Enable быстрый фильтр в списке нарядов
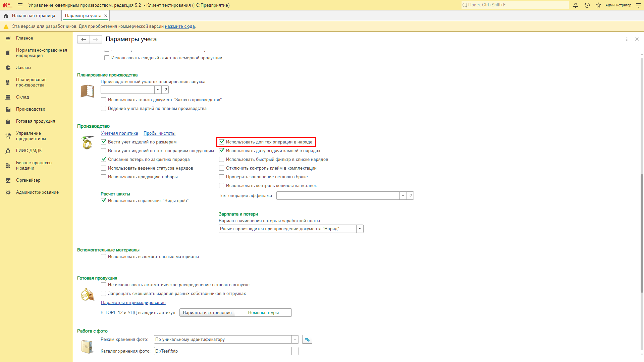644x362 pixels. (222, 160)
